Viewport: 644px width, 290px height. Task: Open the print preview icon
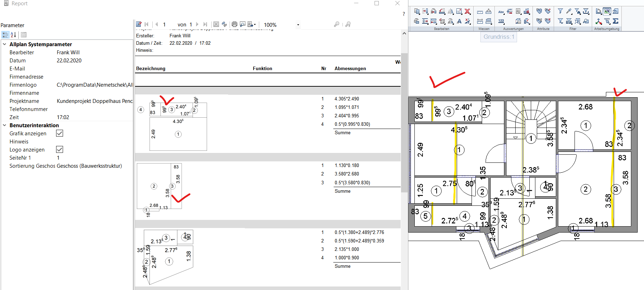pyautogui.click(x=243, y=24)
